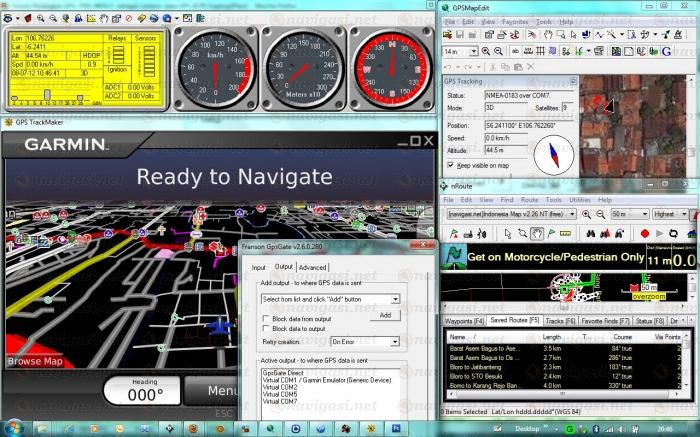Enable 'Block data from output' checkbox

265,318
